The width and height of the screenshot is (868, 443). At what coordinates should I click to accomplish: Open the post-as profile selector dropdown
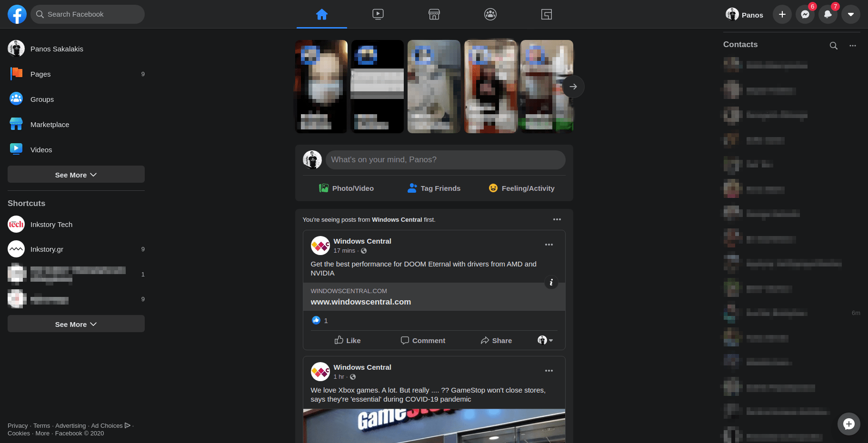545,340
